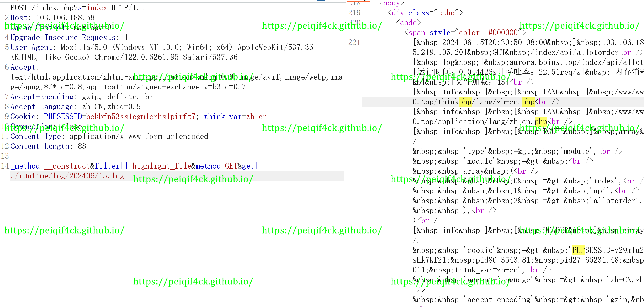Place cursor on Chrome/122.0.6261.95 Safari/537.36 text
Image resolution: width=644 pixels, height=307 pixels.
[x=166, y=57]
